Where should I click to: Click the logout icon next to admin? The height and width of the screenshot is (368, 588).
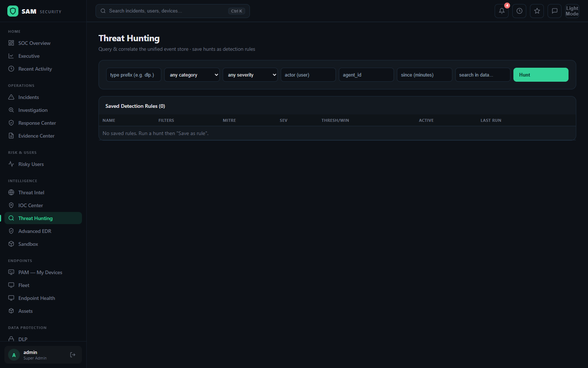point(73,355)
